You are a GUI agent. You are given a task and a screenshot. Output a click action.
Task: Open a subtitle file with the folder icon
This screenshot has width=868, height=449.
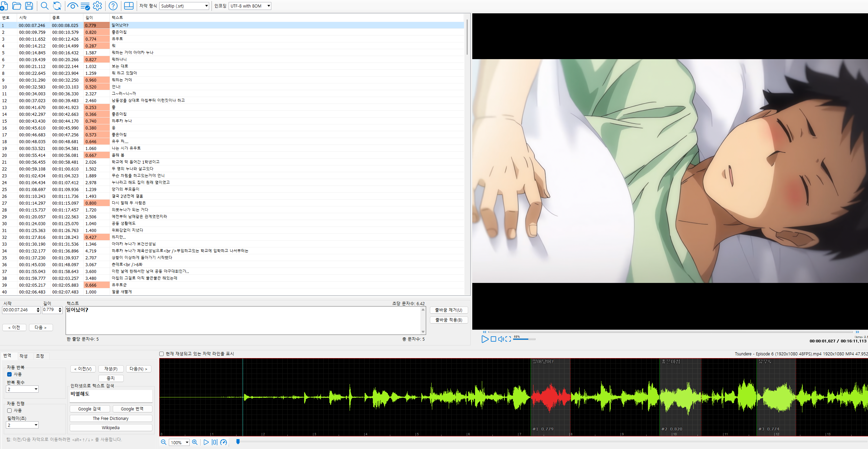click(16, 6)
